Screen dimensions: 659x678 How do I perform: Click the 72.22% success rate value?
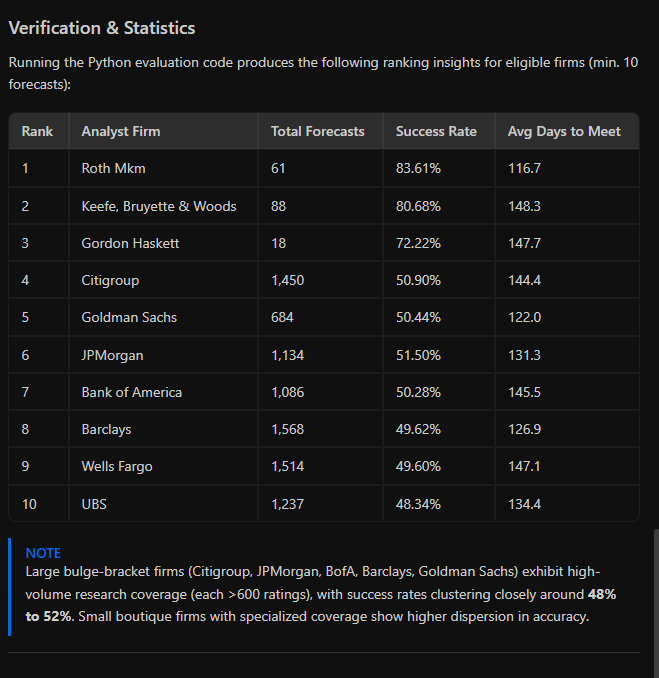418,243
